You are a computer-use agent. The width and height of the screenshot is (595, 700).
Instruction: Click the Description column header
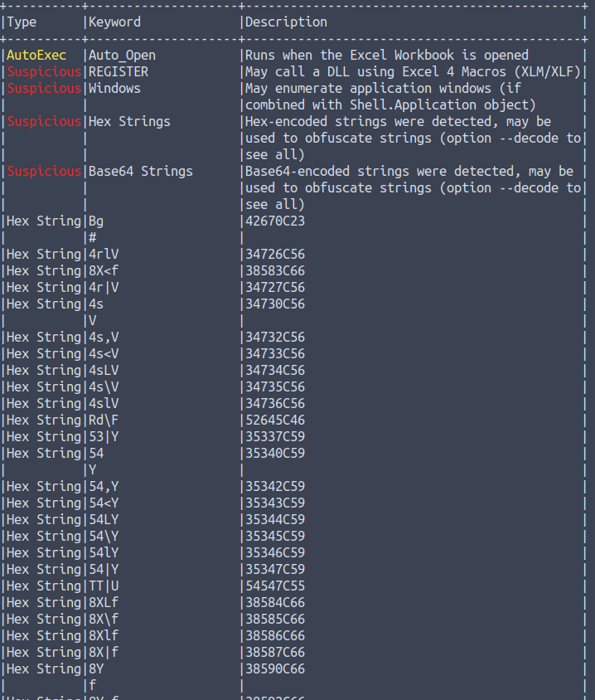click(x=286, y=22)
